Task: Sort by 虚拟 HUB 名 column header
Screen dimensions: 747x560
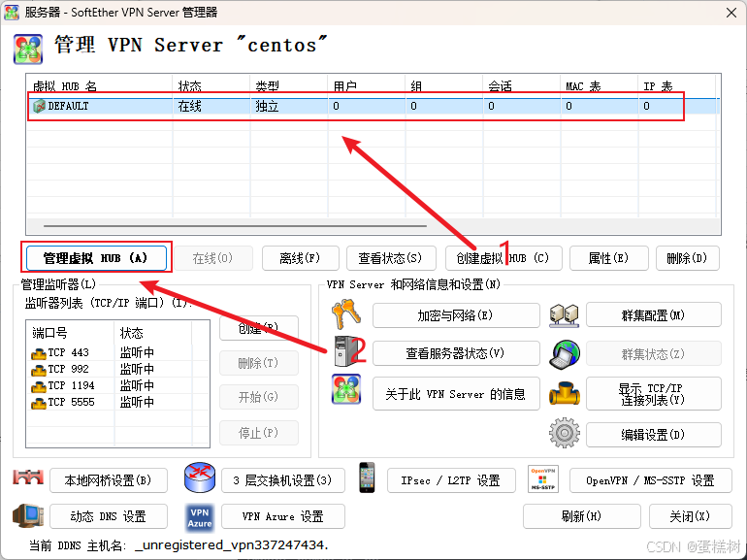Action: 100,85
